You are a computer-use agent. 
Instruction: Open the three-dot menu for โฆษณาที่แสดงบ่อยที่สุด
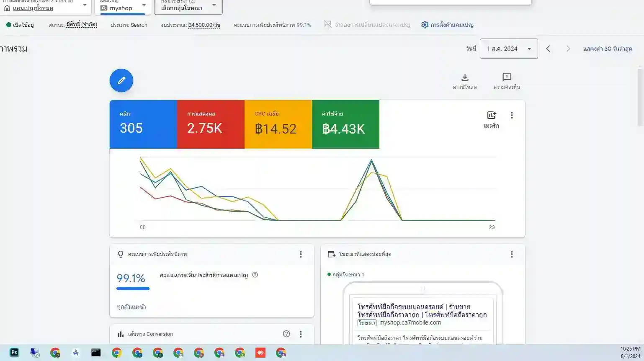coord(511,254)
